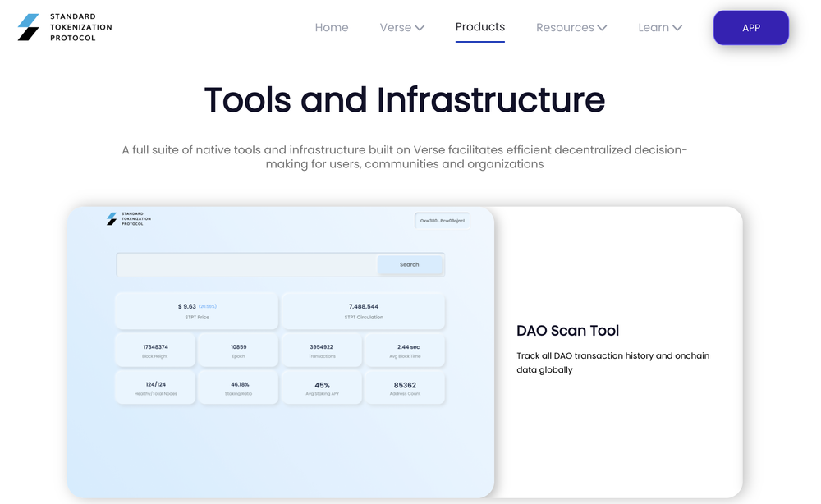Image resolution: width=821 pixels, height=504 pixels.
Task: Click the Standard Tokenization Protocol logo
Action: coord(65,27)
